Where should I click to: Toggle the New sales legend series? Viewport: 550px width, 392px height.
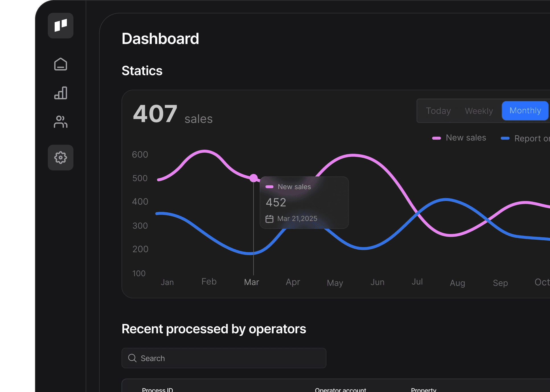[x=466, y=138]
